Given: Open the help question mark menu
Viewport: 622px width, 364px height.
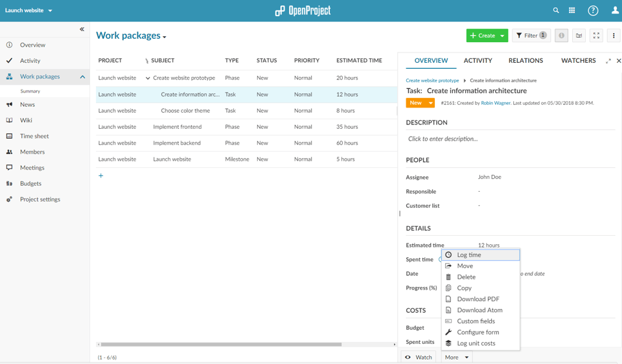Looking at the screenshot, I should [x=593, y=11].
